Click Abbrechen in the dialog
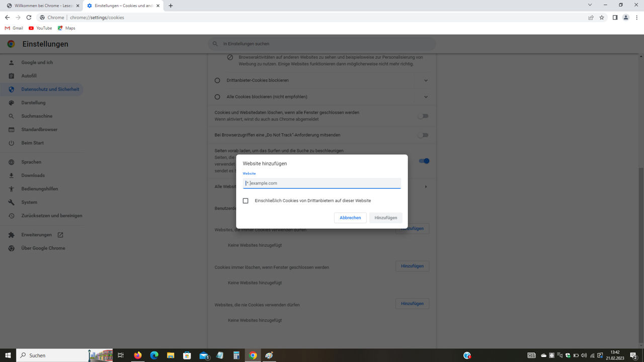The width and height of the screenshot is (644, 362). [x=350, y=217]
